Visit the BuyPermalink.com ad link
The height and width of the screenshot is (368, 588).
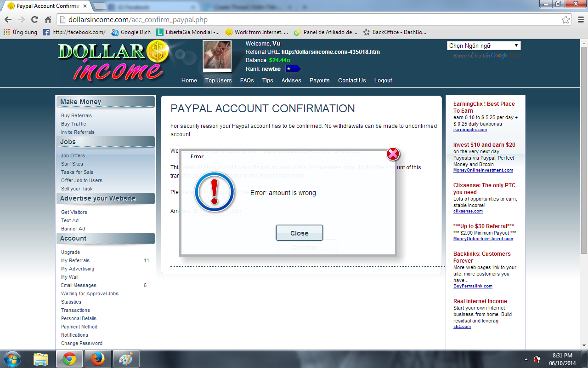tap(473, 286)
